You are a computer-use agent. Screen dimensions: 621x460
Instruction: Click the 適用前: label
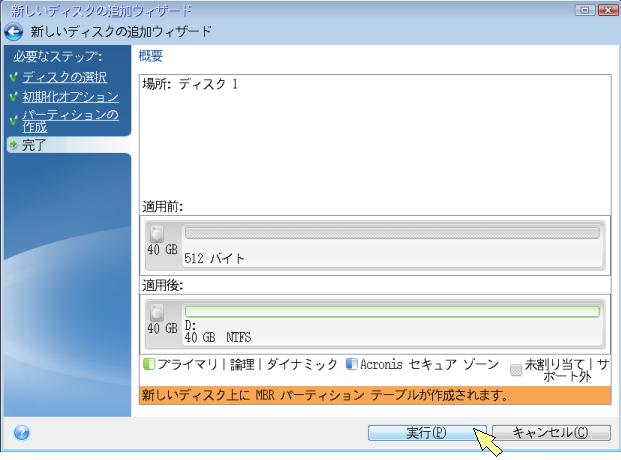(x=163, y=206)
